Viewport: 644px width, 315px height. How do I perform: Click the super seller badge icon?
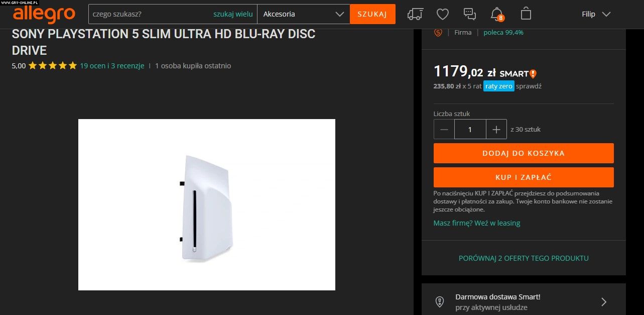438,32
